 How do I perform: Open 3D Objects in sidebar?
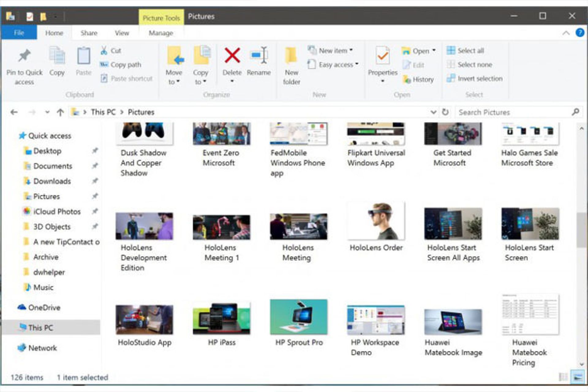47,227
